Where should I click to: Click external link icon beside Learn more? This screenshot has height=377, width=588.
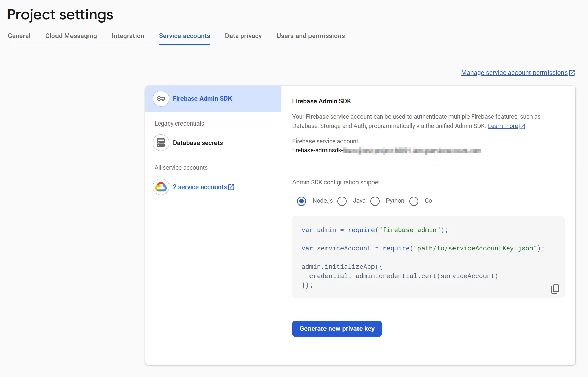pyautogui.click(x=522, y=126)
